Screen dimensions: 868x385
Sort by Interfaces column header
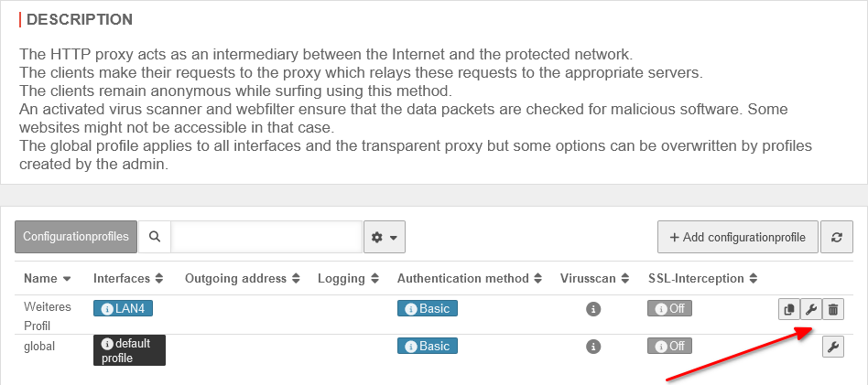(x=127, y=278)
